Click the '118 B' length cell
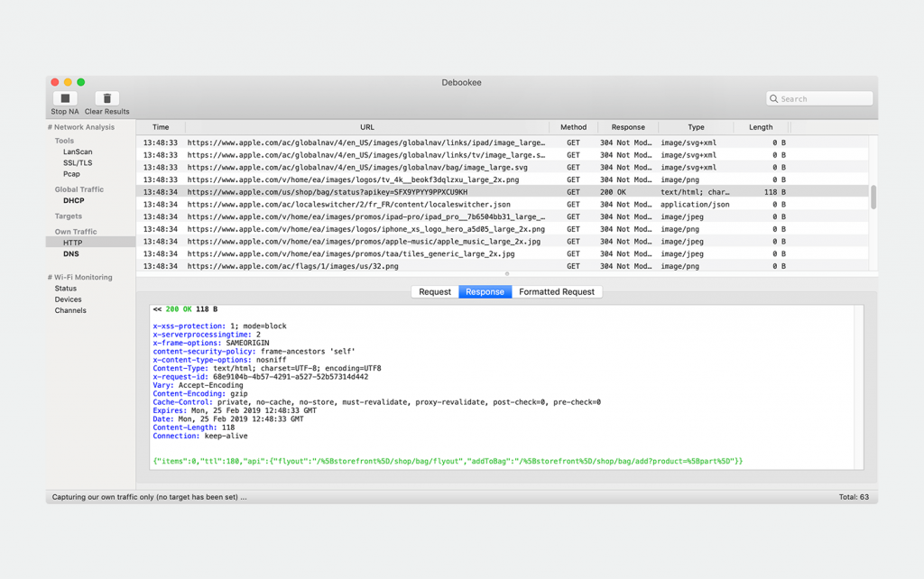The height and width of the screenshot is (579, 924). pos(775,192)
